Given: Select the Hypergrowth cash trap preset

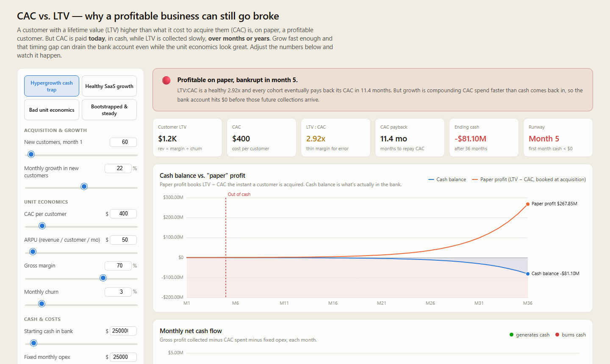Looking at the screenshot, I should point(52,86).
